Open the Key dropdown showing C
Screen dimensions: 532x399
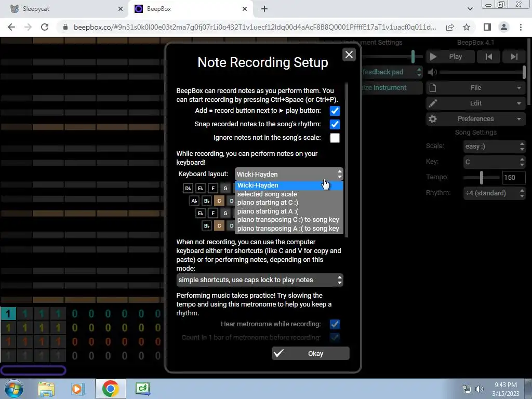coord(495,162)
